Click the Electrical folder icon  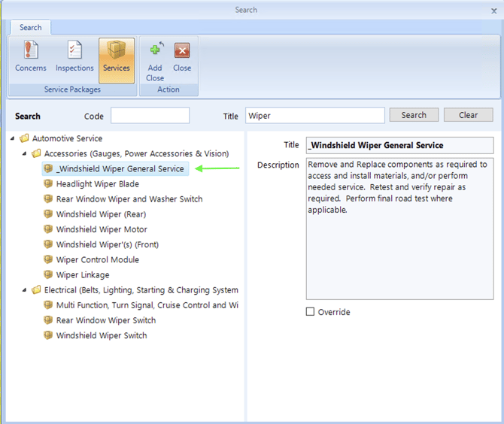[x=36, y=289]
